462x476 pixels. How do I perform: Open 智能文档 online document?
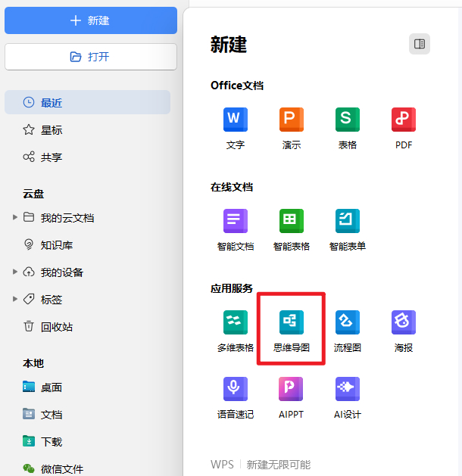(236, 230)
